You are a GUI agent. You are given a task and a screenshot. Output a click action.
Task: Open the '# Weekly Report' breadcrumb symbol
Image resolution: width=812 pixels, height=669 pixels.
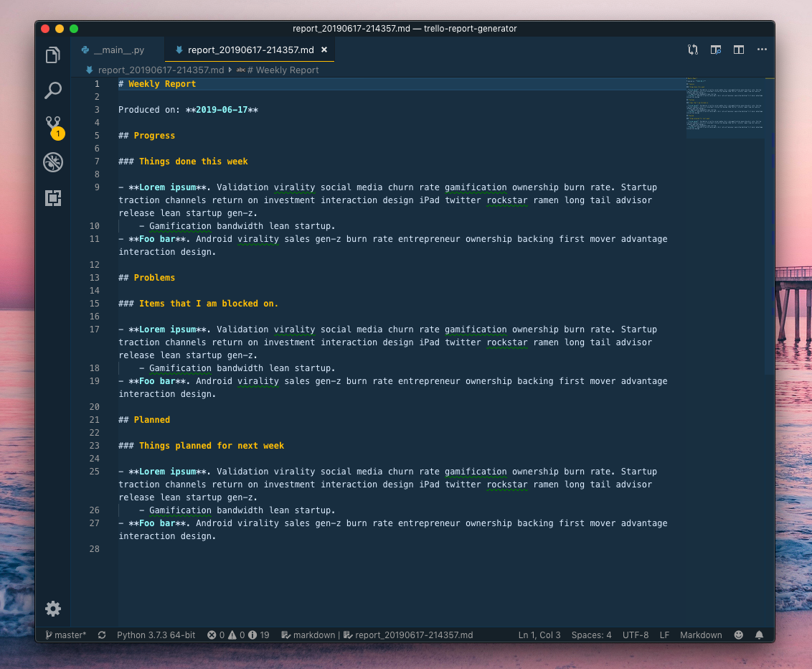click(282, 70)
